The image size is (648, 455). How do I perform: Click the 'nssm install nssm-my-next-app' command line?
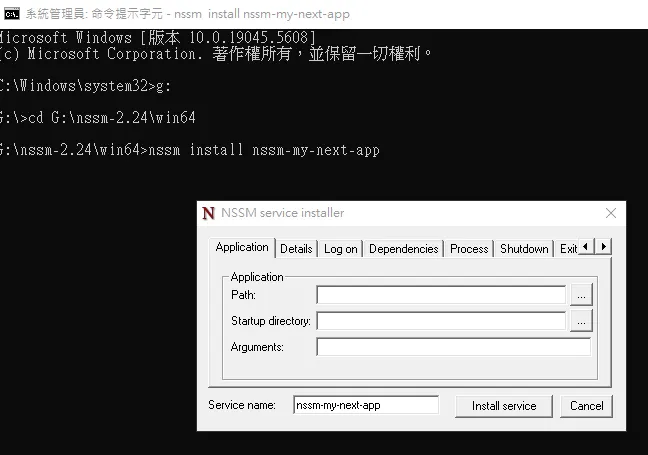(x=189, y=150)
